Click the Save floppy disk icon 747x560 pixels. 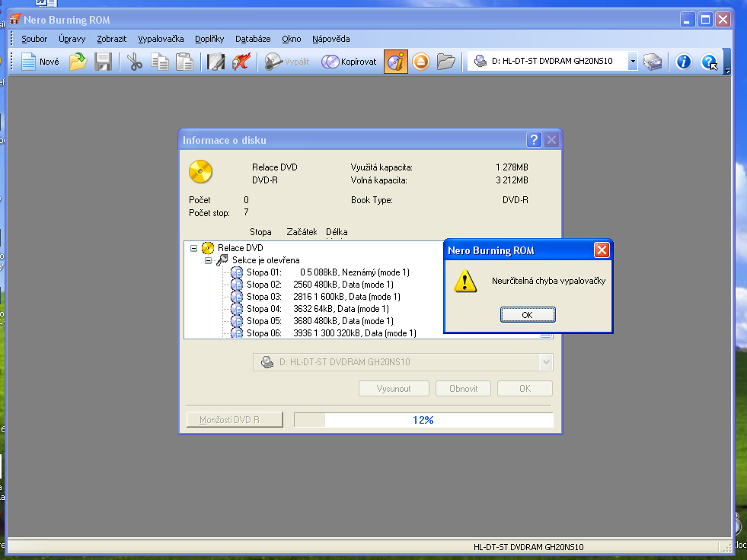(x=103, y=62)
